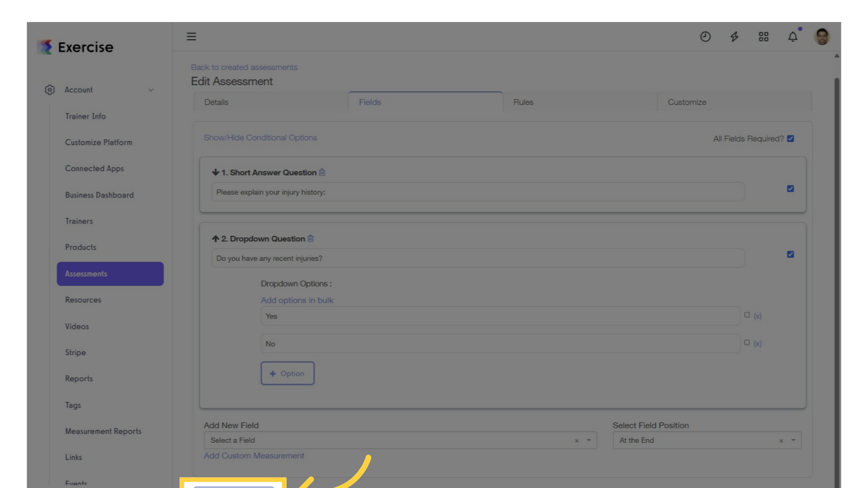
Task: Clear the Select a Field selection
Action: click(576, 441)
